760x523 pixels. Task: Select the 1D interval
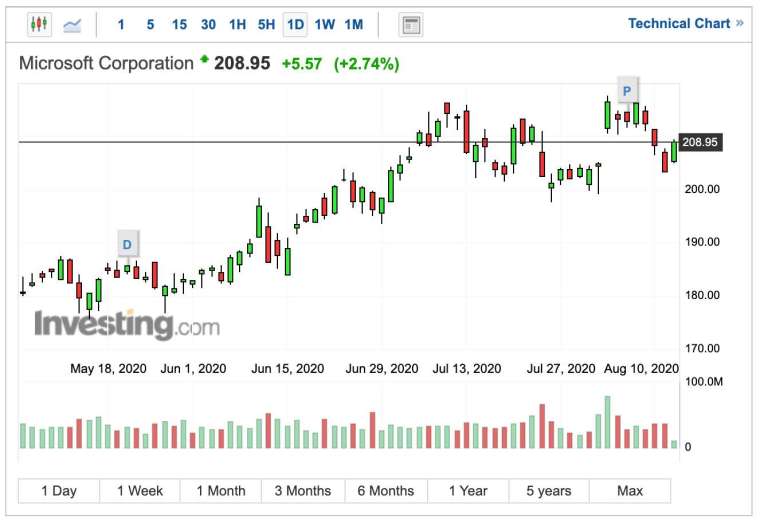(x=295, y=25)
